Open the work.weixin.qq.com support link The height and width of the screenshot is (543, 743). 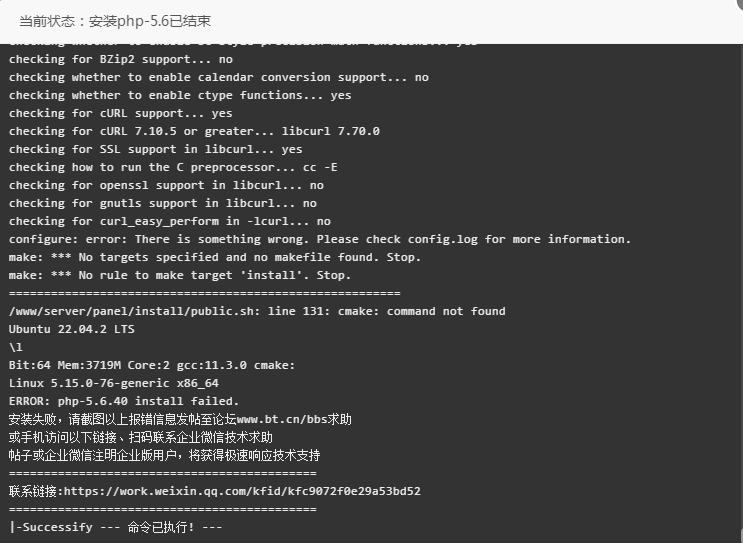(x=242, y=491)
